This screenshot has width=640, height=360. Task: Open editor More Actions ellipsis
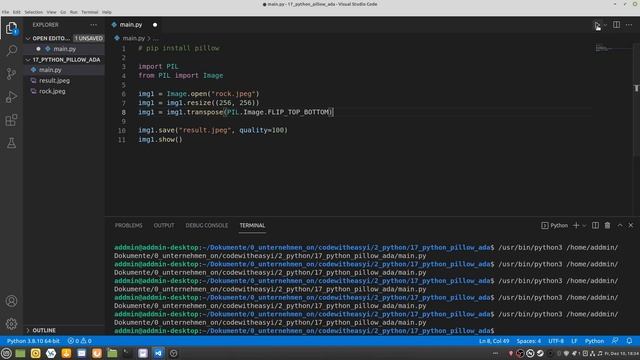pos(629,25)
